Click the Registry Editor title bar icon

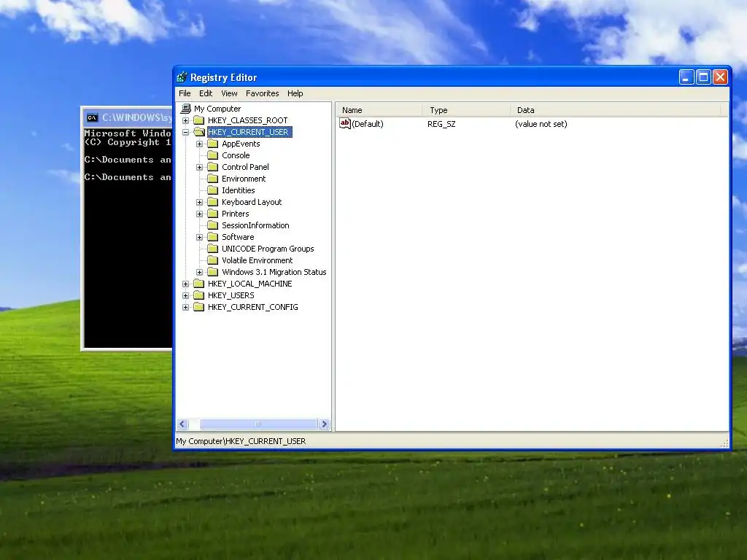[x=182, y=77]
